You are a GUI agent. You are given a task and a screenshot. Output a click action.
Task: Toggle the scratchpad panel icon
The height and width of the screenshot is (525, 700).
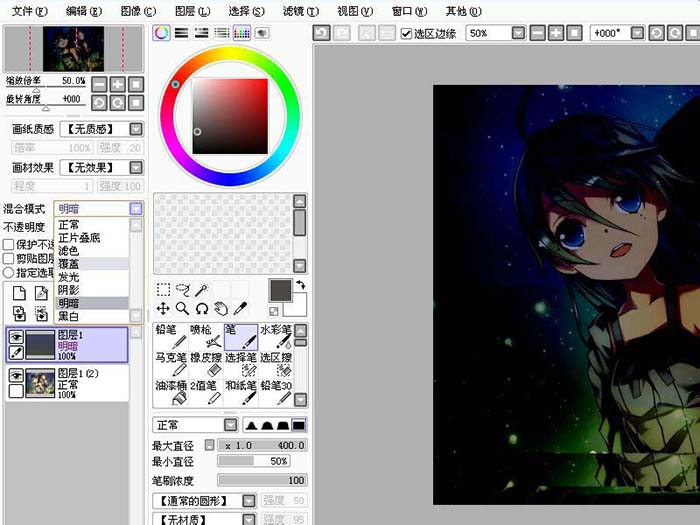(x=262, y=33)
